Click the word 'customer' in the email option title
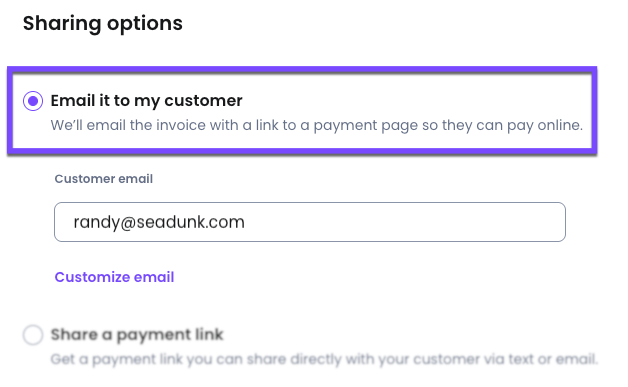This screenshot has height=387, width=628. 203,101
